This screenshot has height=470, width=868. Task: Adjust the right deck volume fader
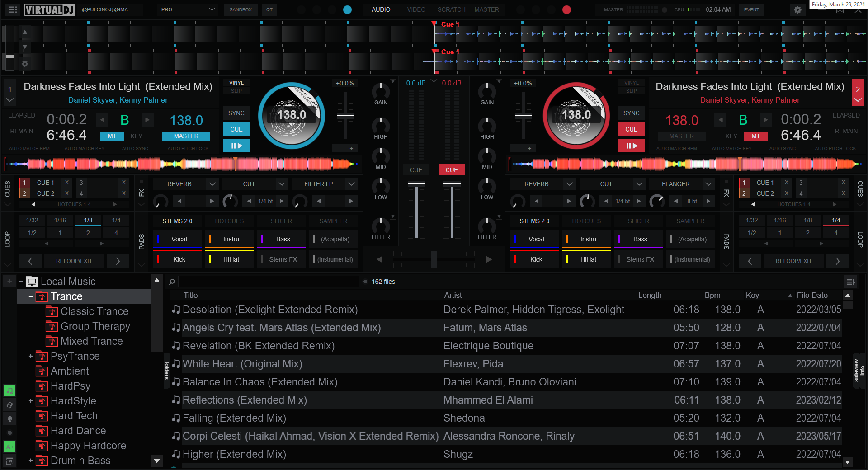coord(452,183)
